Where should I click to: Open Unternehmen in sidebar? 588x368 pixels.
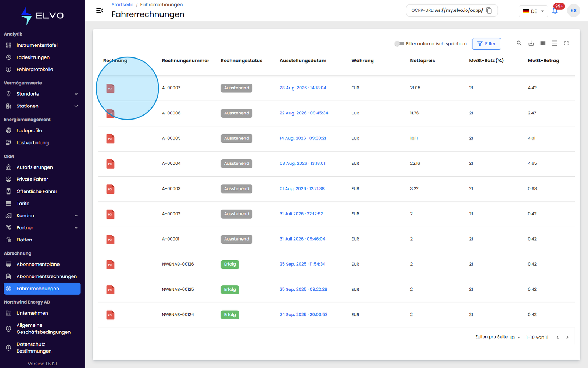pyautogui.click(x=42, y=313)
